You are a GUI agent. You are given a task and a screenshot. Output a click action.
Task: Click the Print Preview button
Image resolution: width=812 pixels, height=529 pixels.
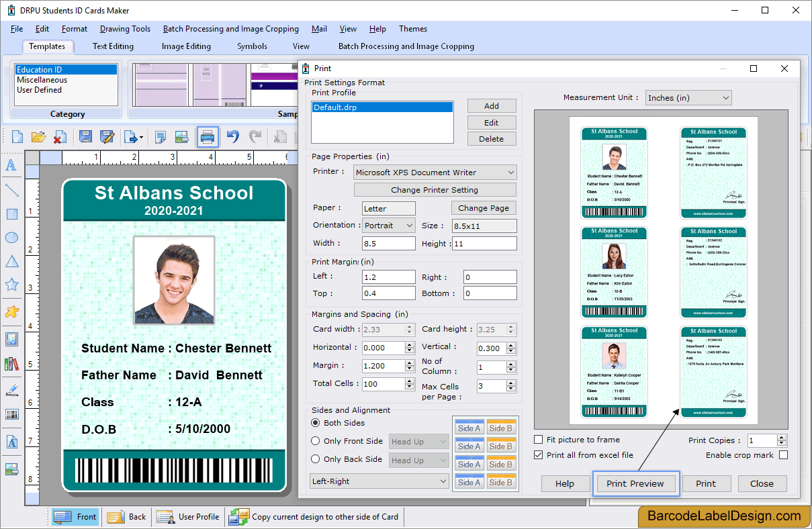(635, 483)
